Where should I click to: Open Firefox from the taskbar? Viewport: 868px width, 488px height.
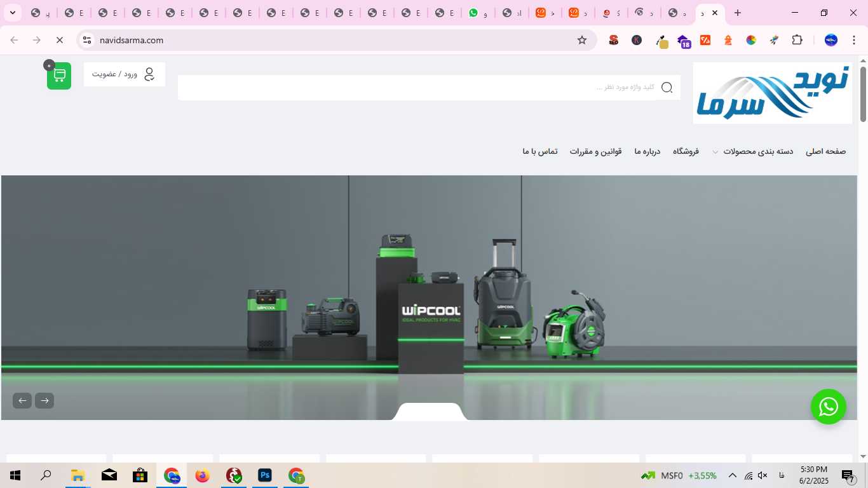tap(203, 475)
